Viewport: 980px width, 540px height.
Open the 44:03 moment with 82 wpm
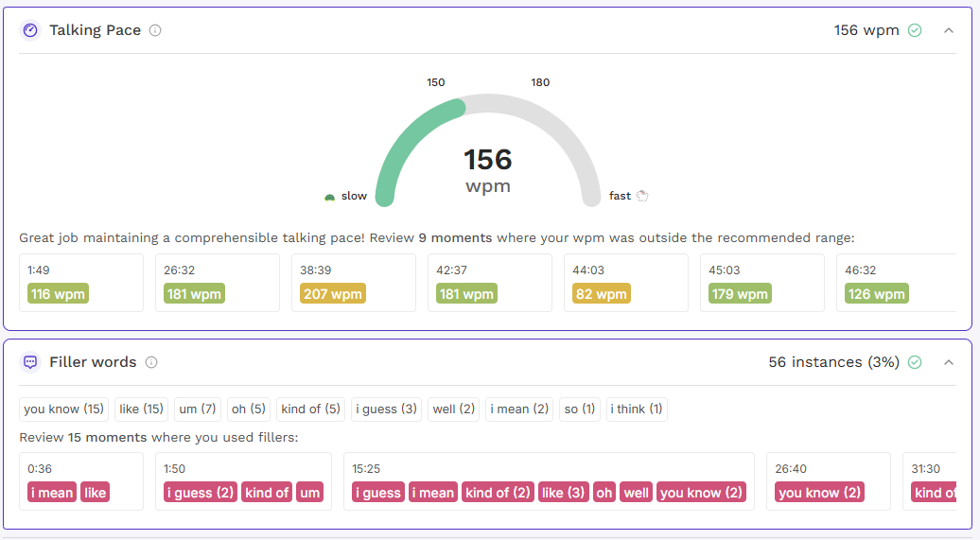[x=625, y=282]
